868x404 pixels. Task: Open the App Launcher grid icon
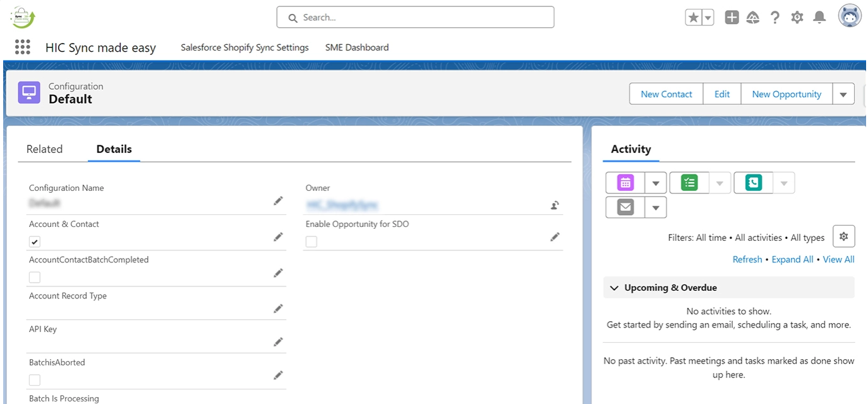point(22,47)
